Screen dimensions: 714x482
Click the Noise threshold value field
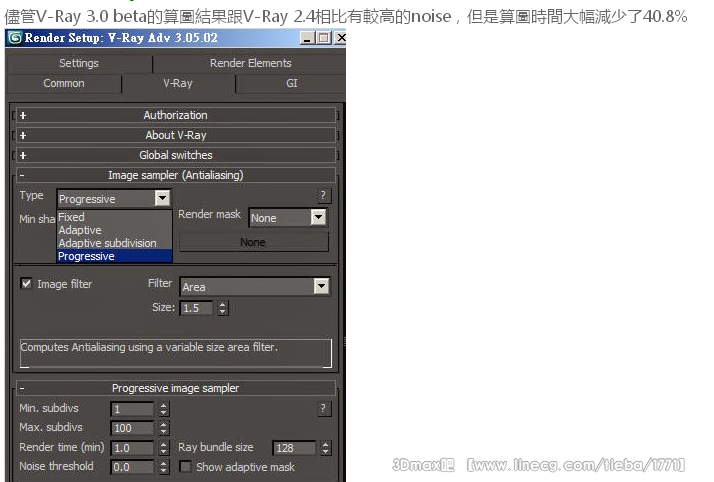(x=133, y=467)
